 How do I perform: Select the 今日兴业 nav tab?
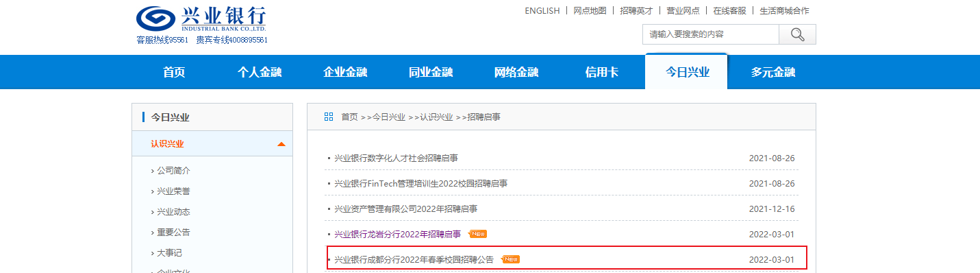[687, 72]
